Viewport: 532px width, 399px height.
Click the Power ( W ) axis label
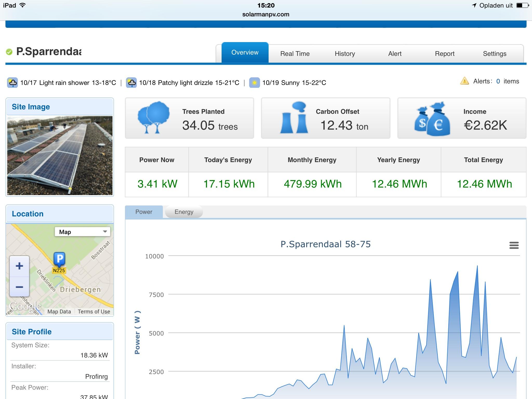(x=137, y=332)
